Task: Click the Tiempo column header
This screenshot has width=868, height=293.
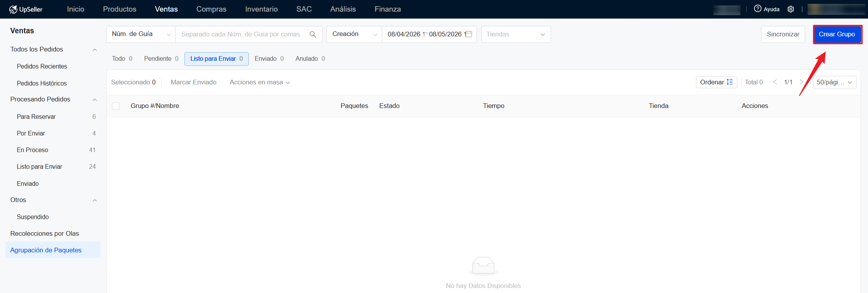Action: [494, 106]
